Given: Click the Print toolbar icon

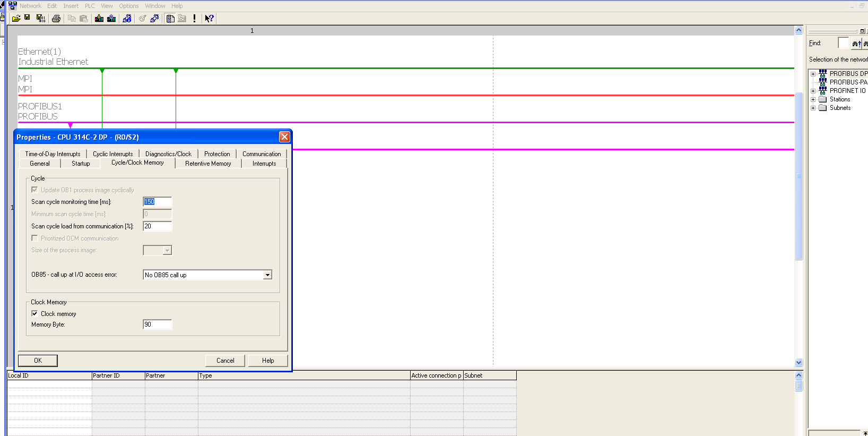Looking at the screenshot, I should (x=56, y=18).
